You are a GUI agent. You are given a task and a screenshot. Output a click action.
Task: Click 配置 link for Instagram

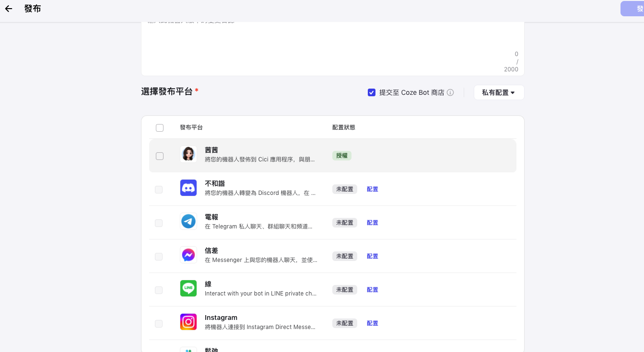pyautogui.click(x=373, y=323)
